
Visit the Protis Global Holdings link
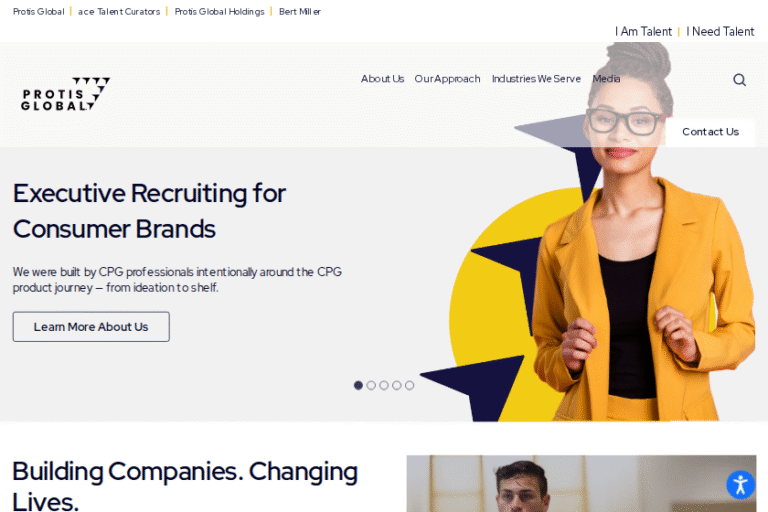point(219,12)
